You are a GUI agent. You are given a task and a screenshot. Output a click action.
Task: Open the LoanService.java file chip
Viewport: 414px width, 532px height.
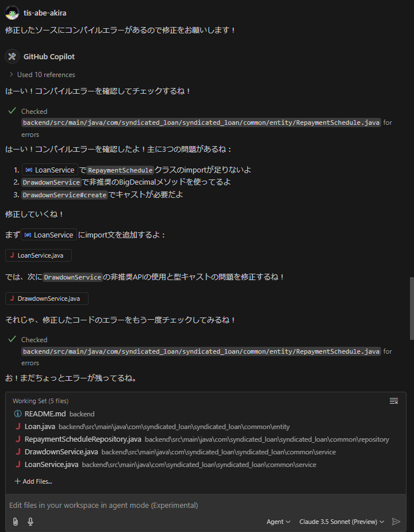pos(39,255)
